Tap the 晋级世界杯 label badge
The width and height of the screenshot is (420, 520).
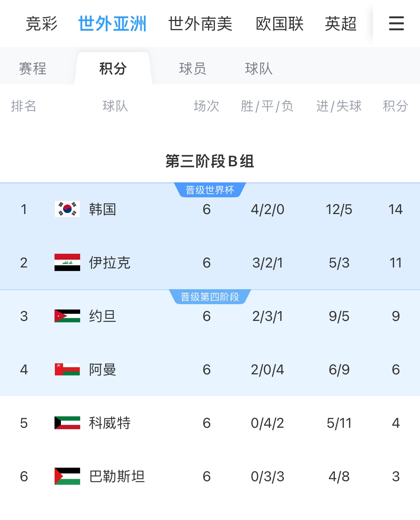point(210,190)
